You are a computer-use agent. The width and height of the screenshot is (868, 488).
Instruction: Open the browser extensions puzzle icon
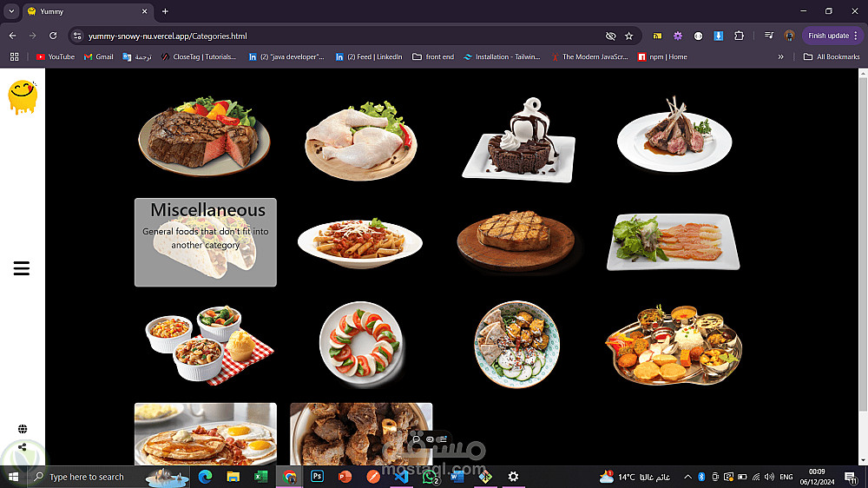739,36
